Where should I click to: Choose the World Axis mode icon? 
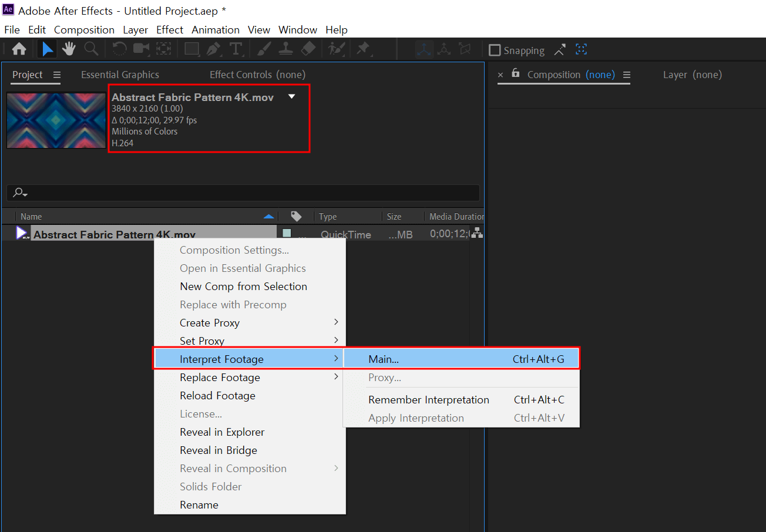click(445, 50)
